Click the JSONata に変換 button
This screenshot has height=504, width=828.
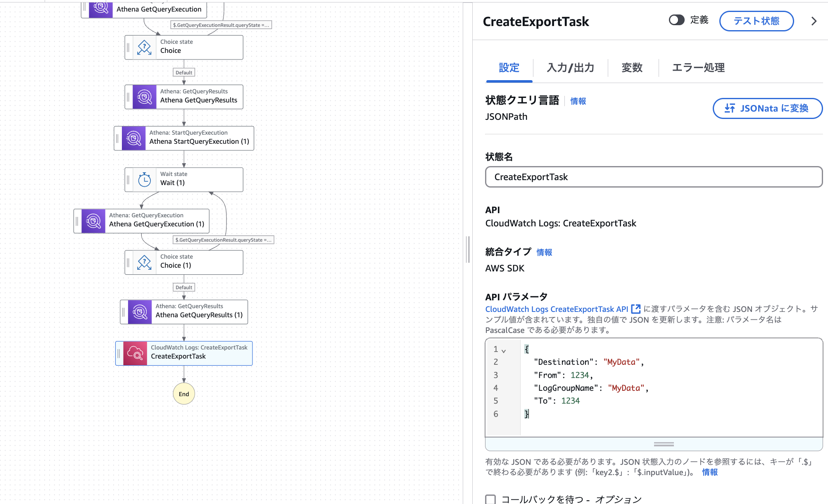tap(767, 108)
